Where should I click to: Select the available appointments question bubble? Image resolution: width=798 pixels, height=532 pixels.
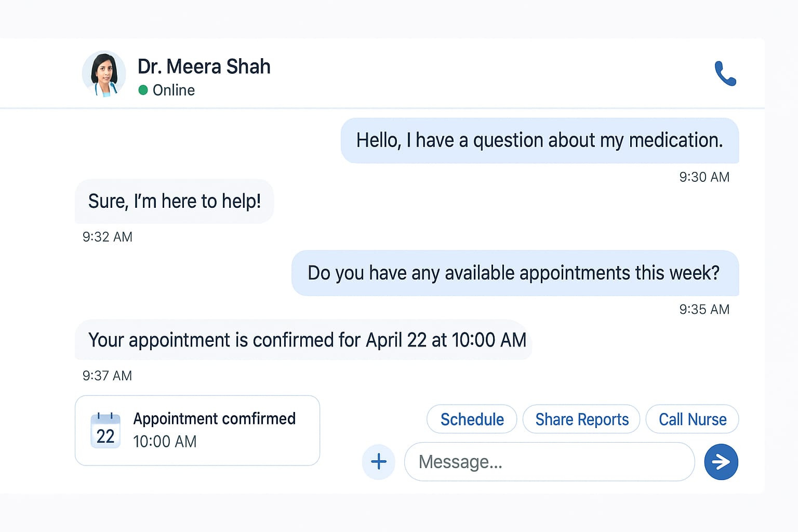[514, 273]
